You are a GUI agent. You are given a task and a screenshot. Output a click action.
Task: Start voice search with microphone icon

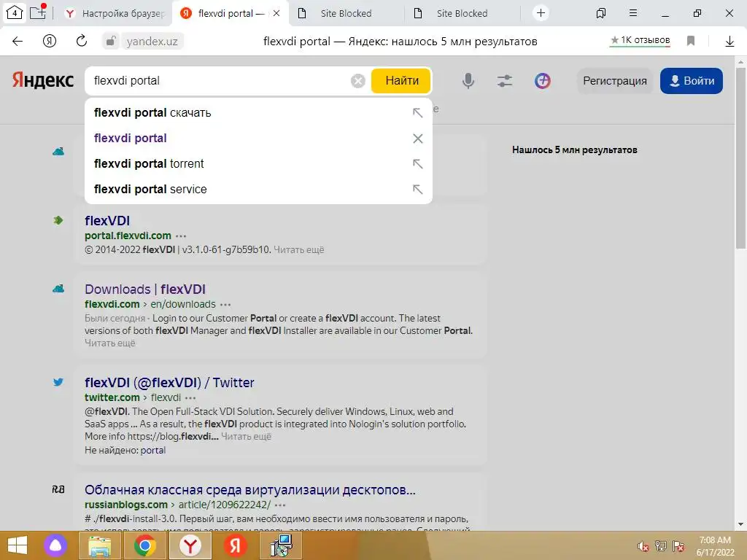468,80
